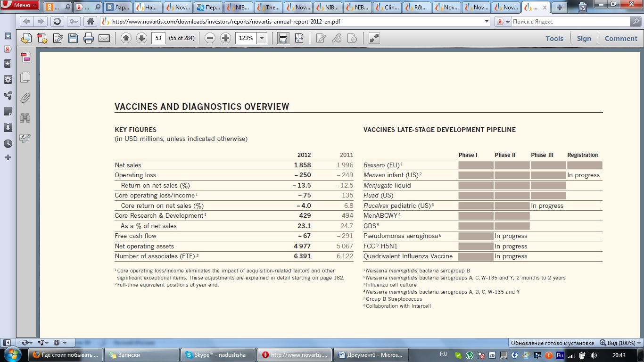
Task: Open the Yandex panel in Opera sidebar
Action: click(x=8, y=49)
